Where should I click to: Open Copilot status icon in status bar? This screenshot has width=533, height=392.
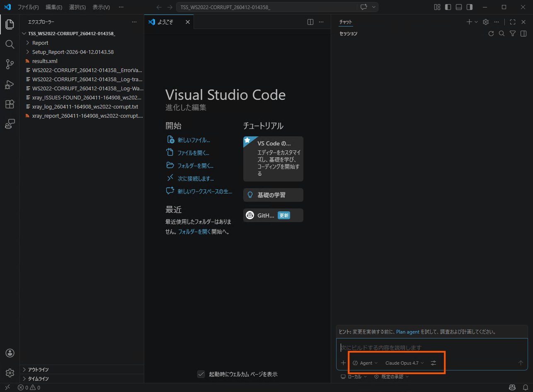click(512, 387)
